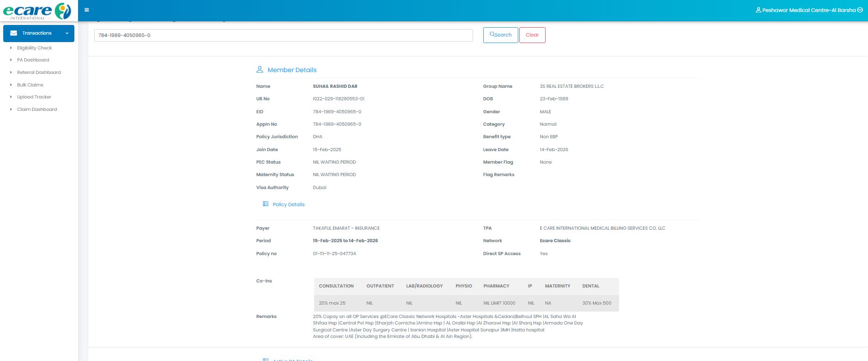The image size is (868, 361).
Task: Click the Member Details person icon
Action: (260, 70)
